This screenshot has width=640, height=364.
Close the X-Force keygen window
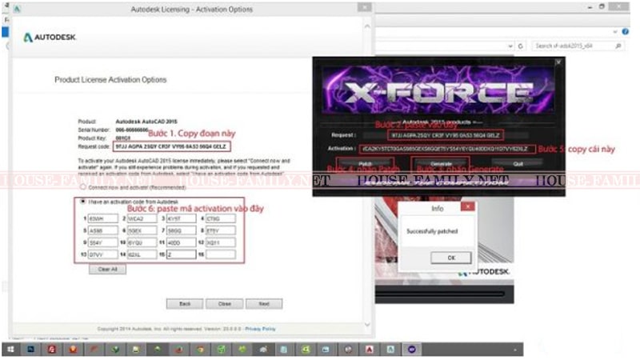(x=558, y=62)
